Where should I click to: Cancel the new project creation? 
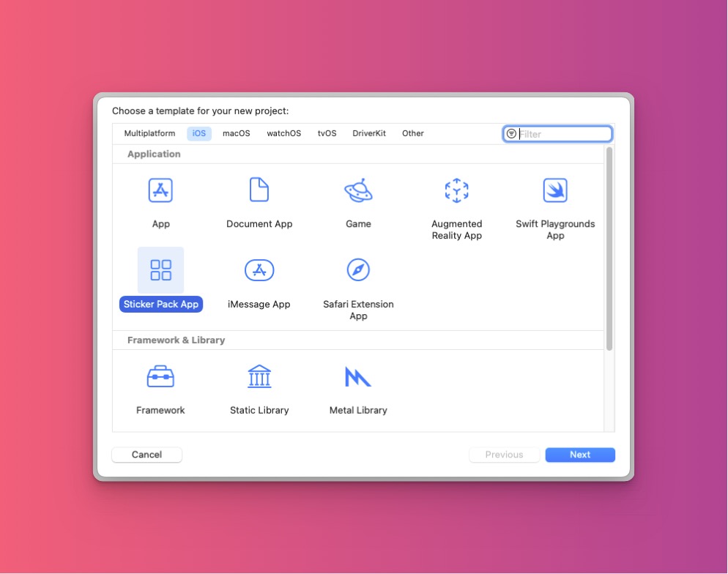pyautogui.click(x=146, y=454)
